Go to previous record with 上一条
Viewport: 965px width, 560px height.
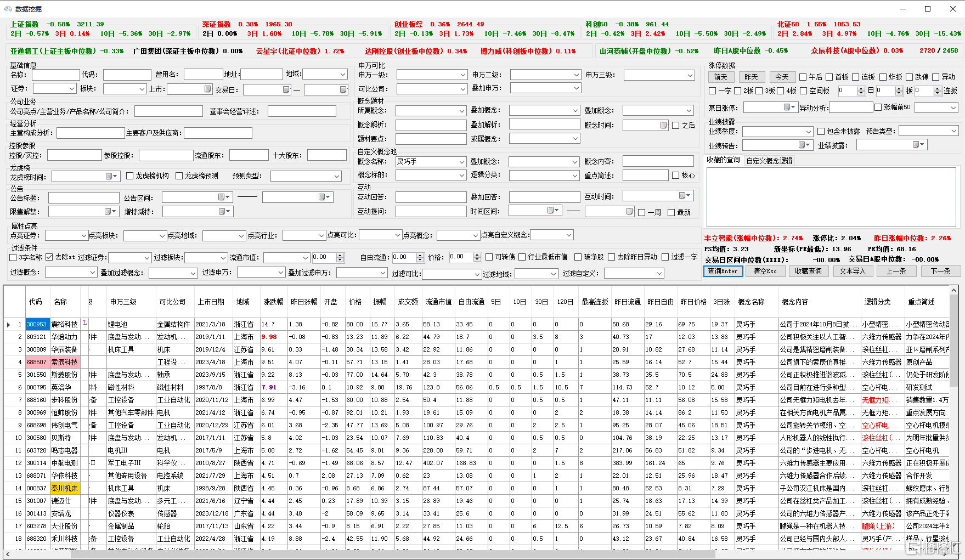pyautogui.click(x=896, y=271)
